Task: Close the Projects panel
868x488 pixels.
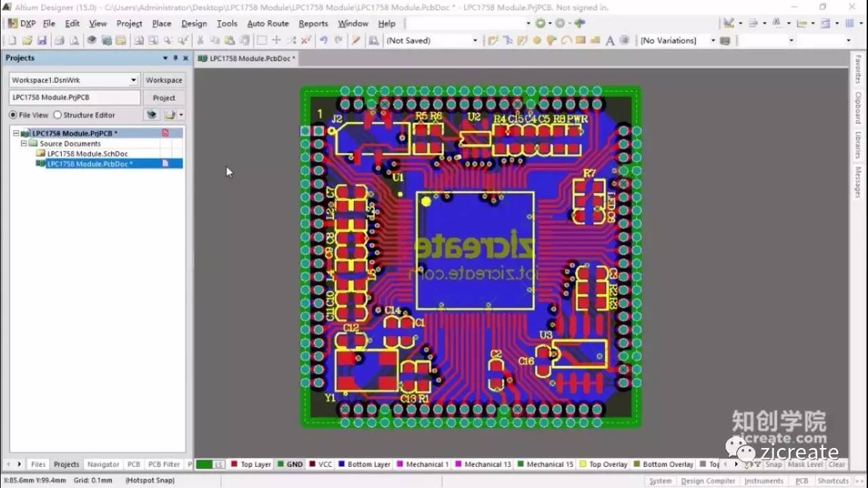Action: point(186,58)
